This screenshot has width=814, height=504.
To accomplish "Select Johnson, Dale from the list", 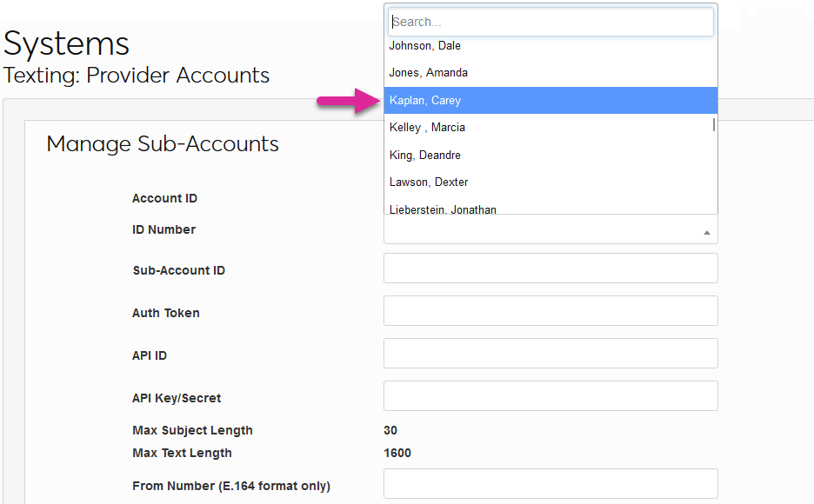I will 425,46.
